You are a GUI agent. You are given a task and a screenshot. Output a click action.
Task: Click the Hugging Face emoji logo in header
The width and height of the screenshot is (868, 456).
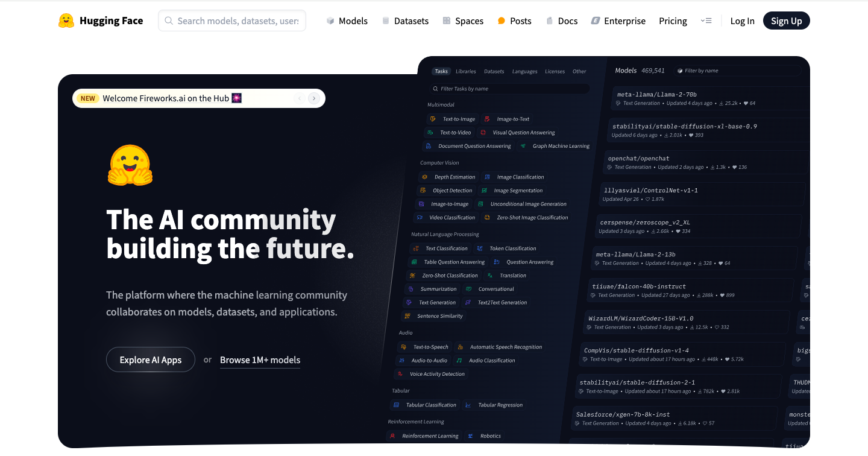(x=66, y=21)
